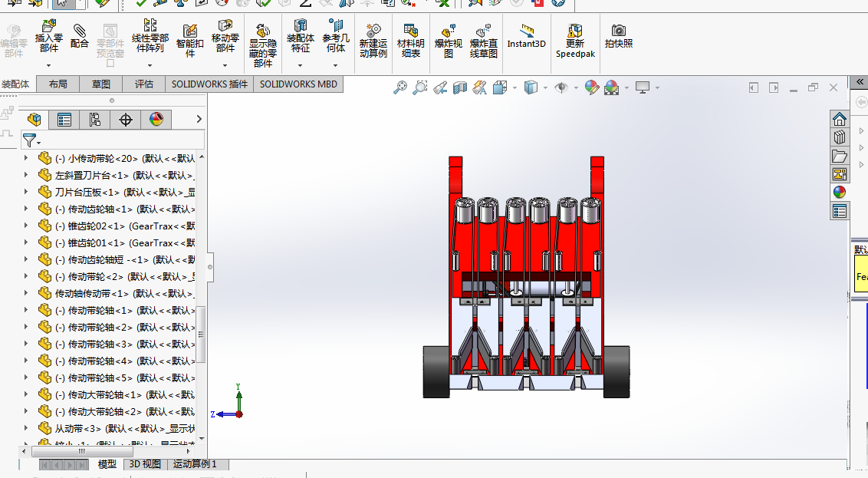Viewport: 868px width, 478px height.
Task: Click the 拍快照 snapshot camera icon
Action: [x=618, y=35]
